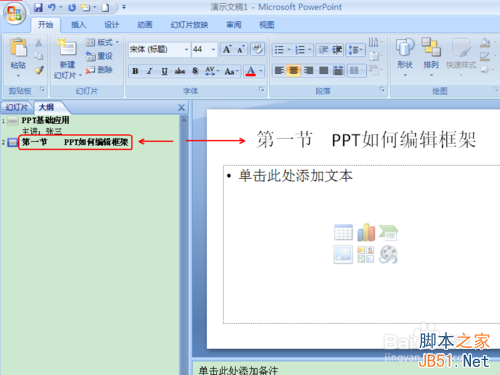Align text left

click(279, 70)
